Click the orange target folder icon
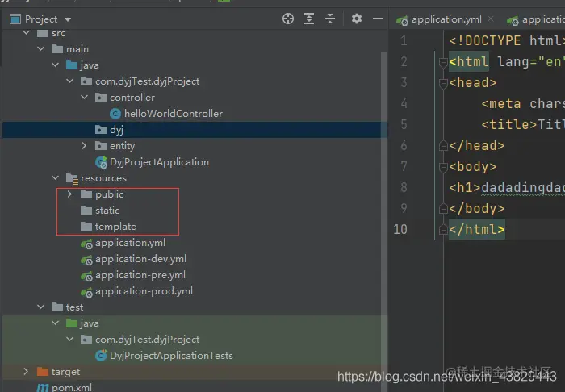The width and height of the screenshot is (565, 392). 43,372
